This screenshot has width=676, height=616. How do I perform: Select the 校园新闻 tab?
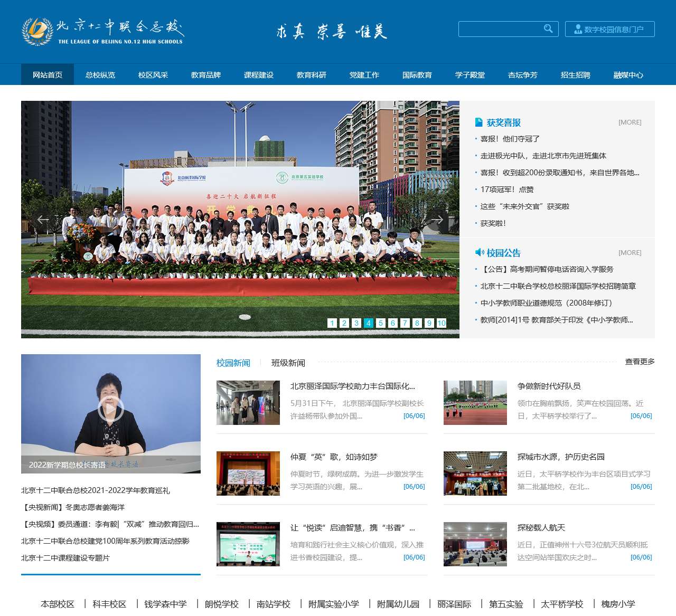point(232,363)
